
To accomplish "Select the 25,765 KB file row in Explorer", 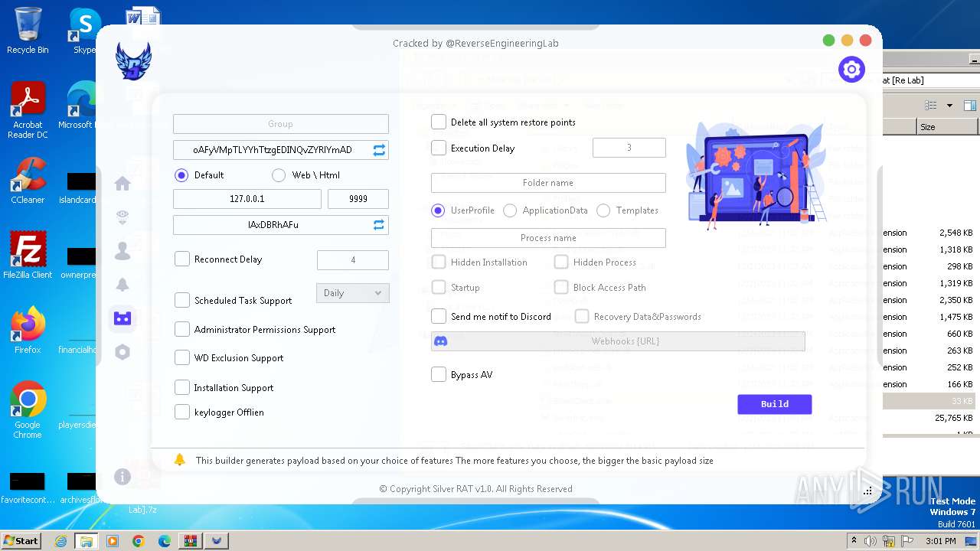I will click(930, 418).
